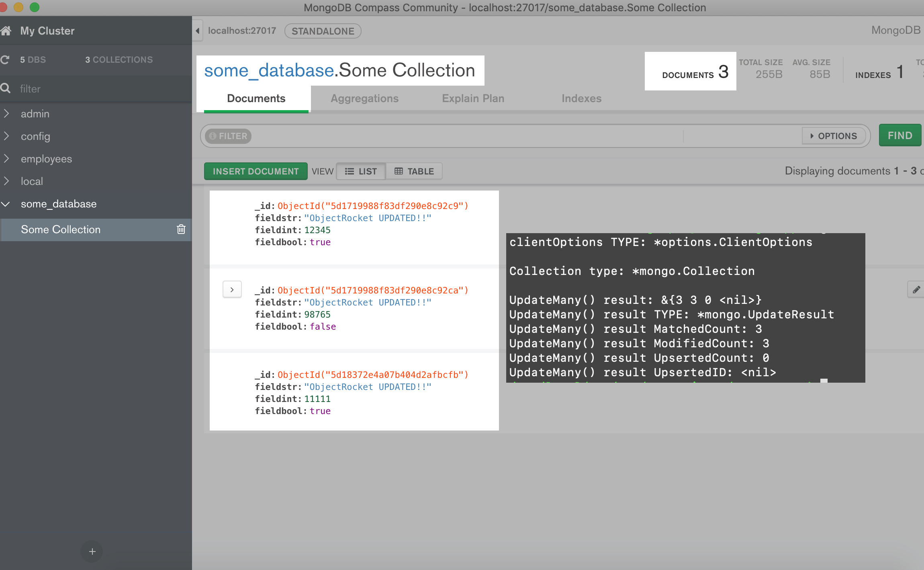Collapse the some_database tree item

(x=6, y=204)
